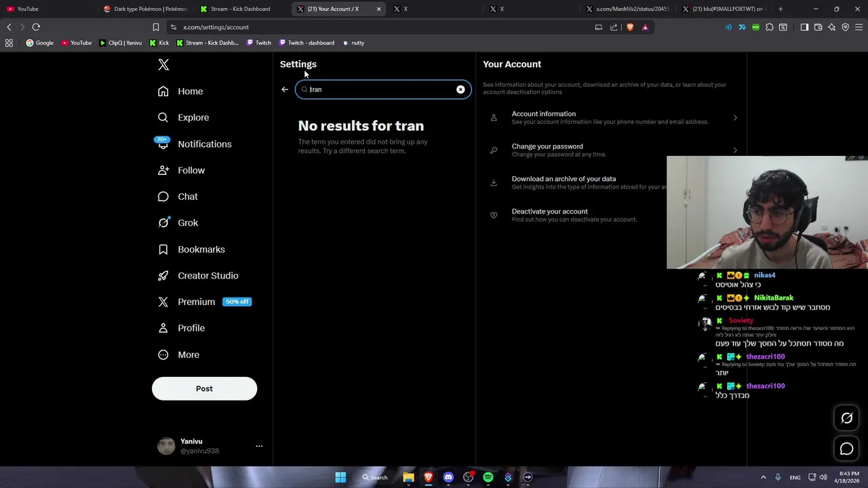Screen dimensions: 868x488
Task: Click Yanivu profile avatar
Action: [x=166, y=446]
